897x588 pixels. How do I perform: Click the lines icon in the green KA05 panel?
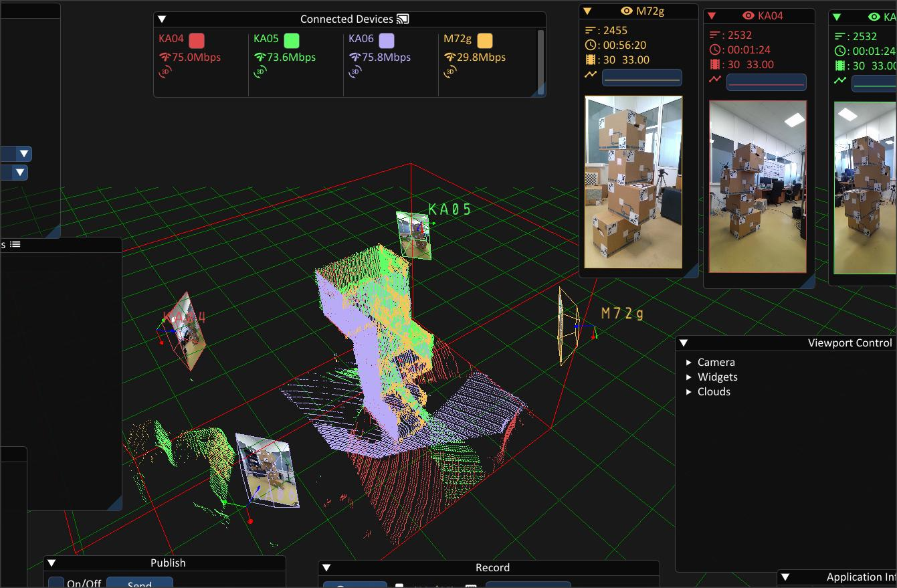tap(840, 36)
